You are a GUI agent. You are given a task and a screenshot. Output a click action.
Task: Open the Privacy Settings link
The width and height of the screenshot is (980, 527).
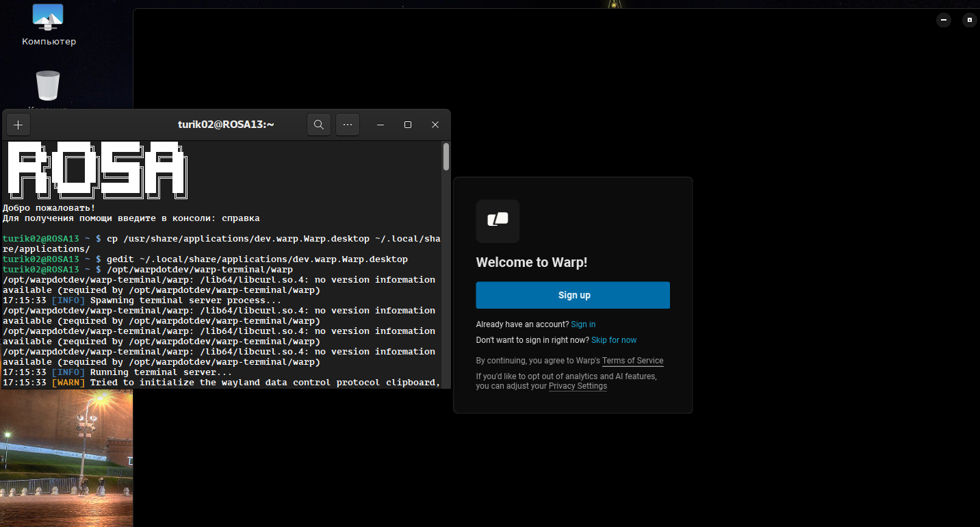578,386
